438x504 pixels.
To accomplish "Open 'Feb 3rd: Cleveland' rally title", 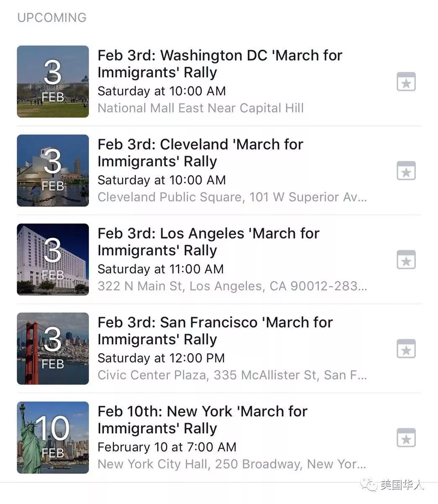I will coord(200,153).
